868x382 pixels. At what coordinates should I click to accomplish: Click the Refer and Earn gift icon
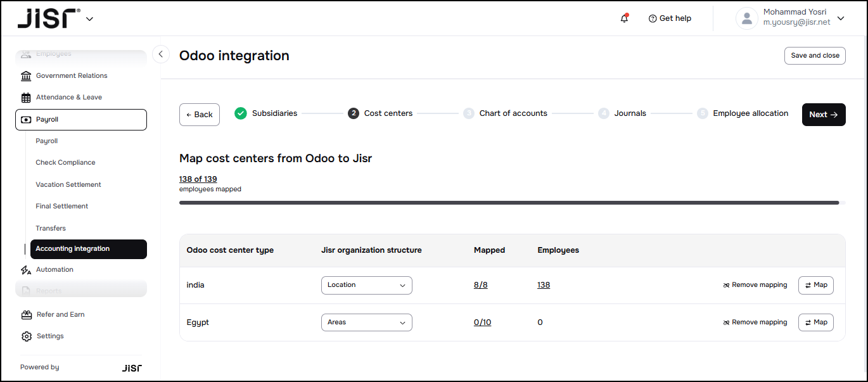(x=26, y=315)
